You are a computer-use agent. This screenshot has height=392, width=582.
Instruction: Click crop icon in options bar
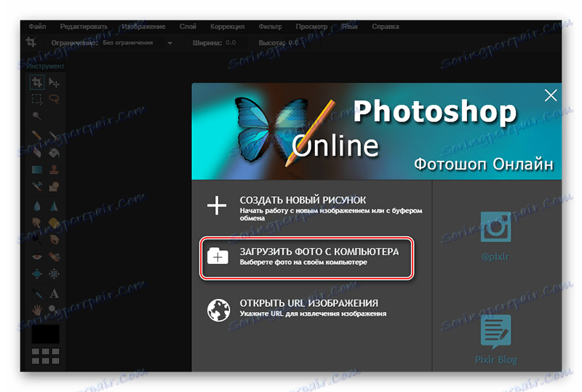coord(31,42)
